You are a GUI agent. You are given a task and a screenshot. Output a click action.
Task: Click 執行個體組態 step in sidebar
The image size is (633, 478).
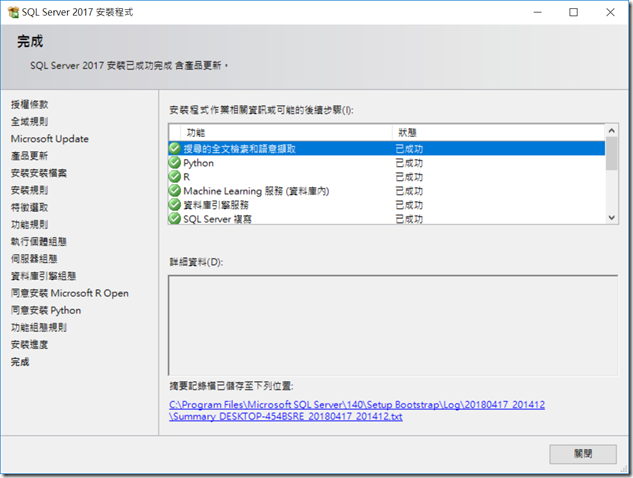pyautogui.click(x=39, y=241)
